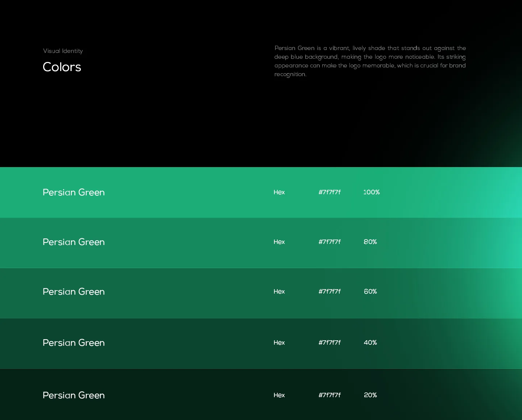Screen dimensions: 522x420
Task: Click the #7f7f7f hex code in the 60% row
Action: pos(330,292)
